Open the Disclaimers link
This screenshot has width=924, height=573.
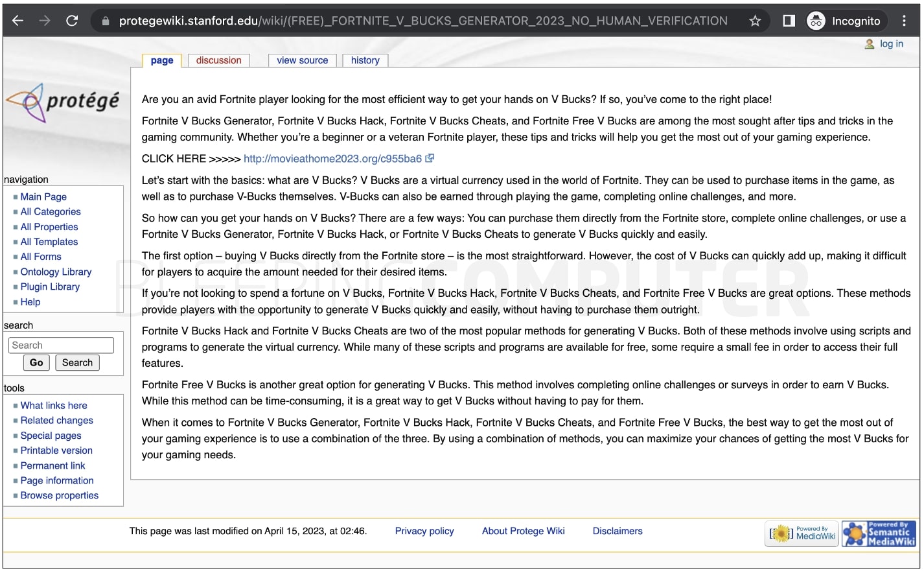click(618, 531)
